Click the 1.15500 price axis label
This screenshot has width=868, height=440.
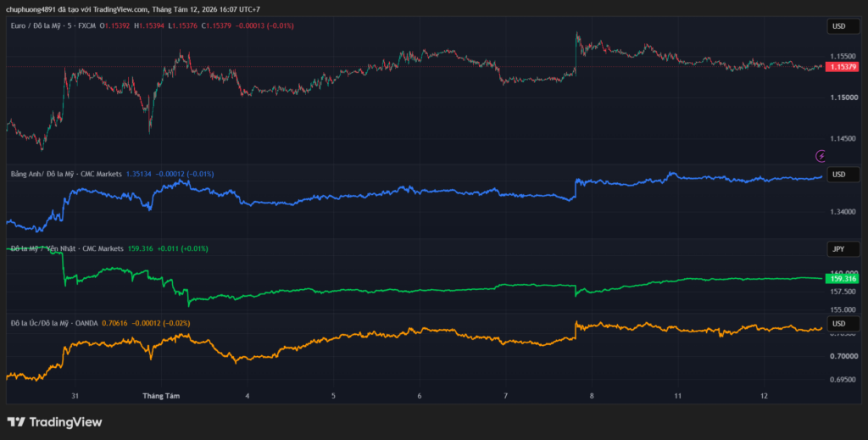tap(843, 57)
